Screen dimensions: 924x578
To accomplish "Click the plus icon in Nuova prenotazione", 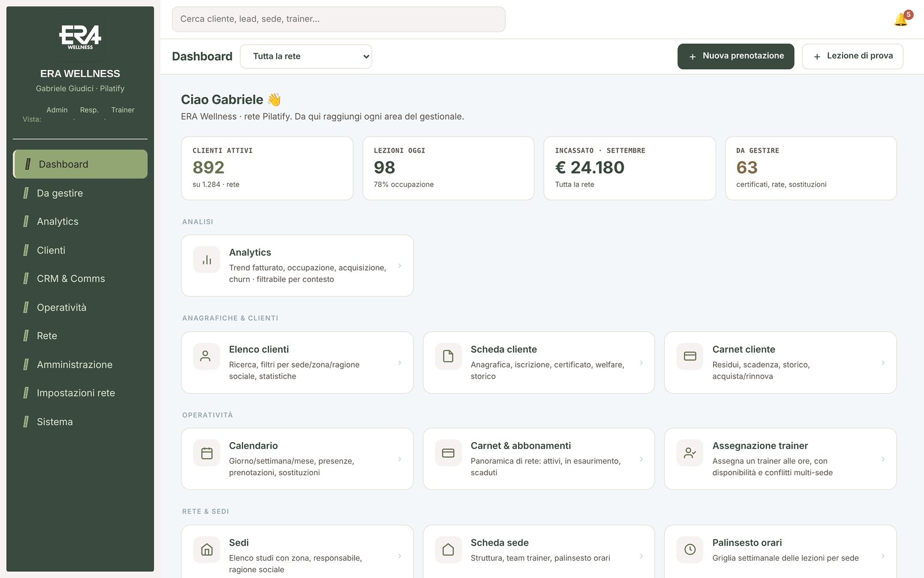I will [x=692, y=57].
